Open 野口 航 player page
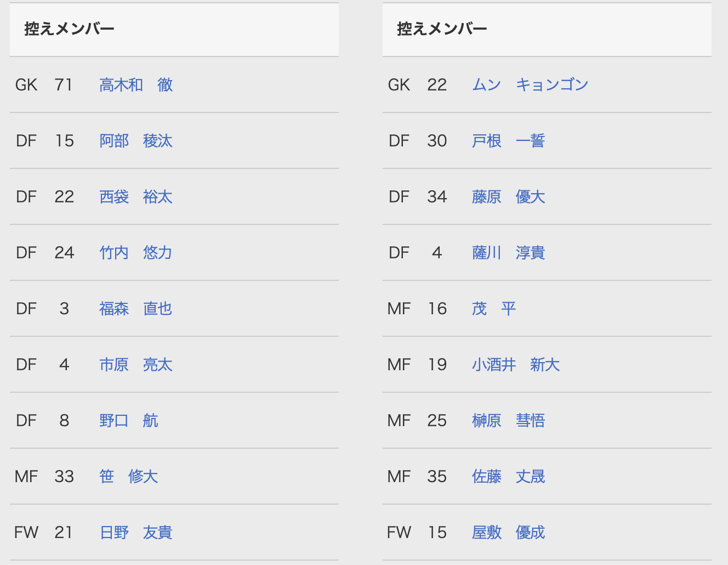 129,421
